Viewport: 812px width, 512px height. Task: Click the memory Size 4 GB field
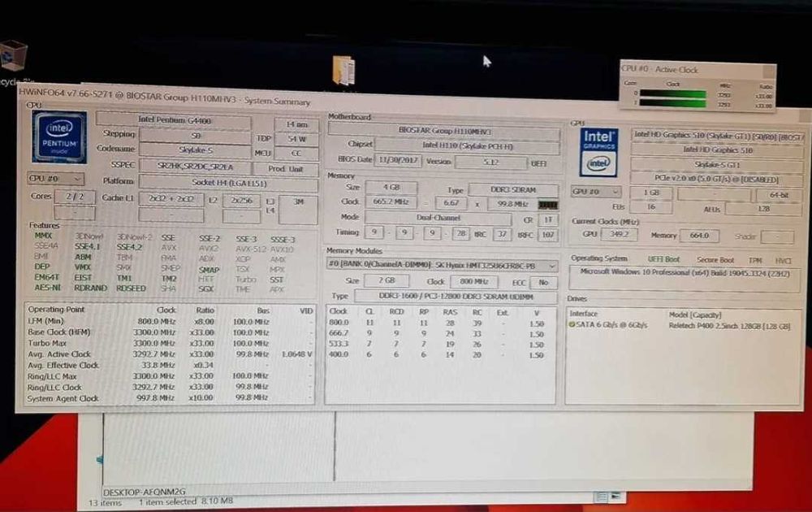pyautogui.click(x=391, y=187)
